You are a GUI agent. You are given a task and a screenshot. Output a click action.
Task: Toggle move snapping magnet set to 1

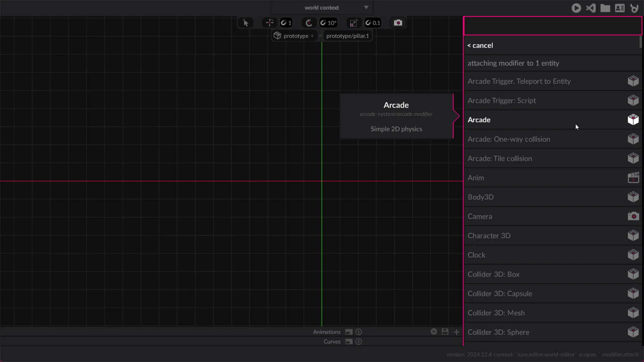(286, 23)
